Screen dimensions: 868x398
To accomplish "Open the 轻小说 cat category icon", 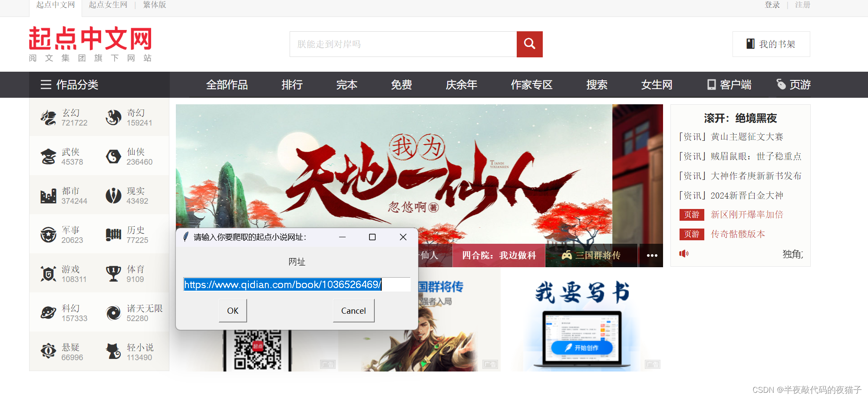I will click(113, 351).
